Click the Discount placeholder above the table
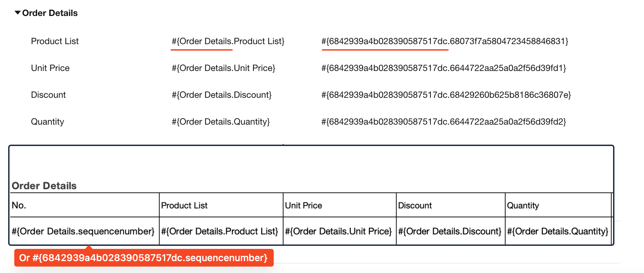Screen dimensions: 644x273 [221, 95]
